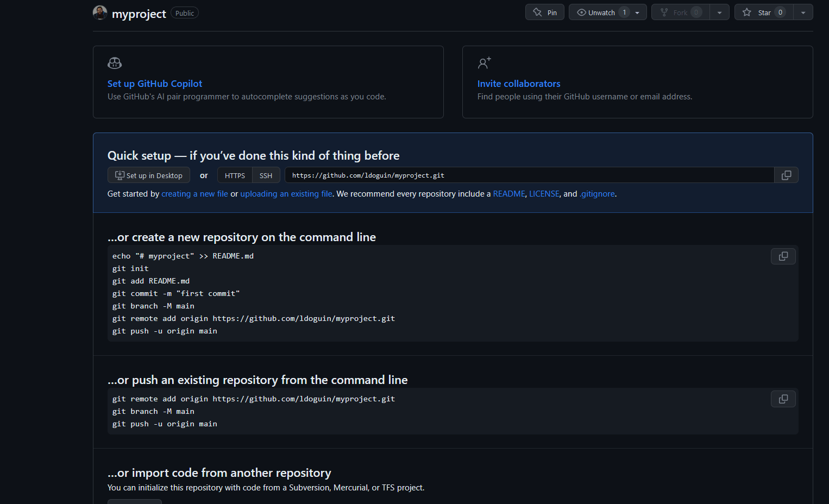Follow the uploading an existing file link
Screen dimensions: 829x504
click(286, 194)
